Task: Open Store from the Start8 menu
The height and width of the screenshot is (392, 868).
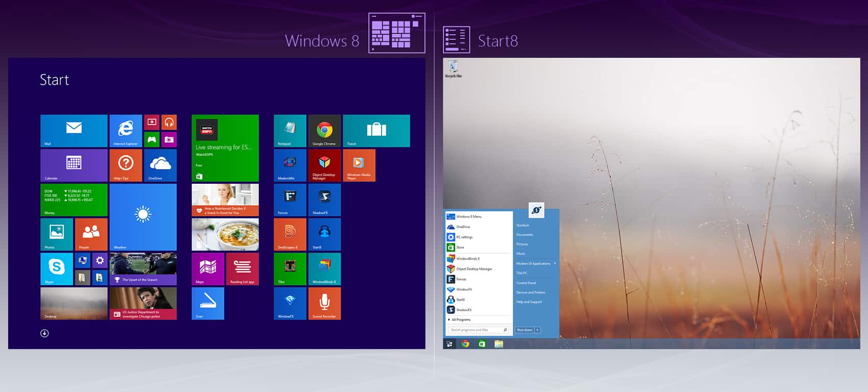Action: click(x=479, y=247)
